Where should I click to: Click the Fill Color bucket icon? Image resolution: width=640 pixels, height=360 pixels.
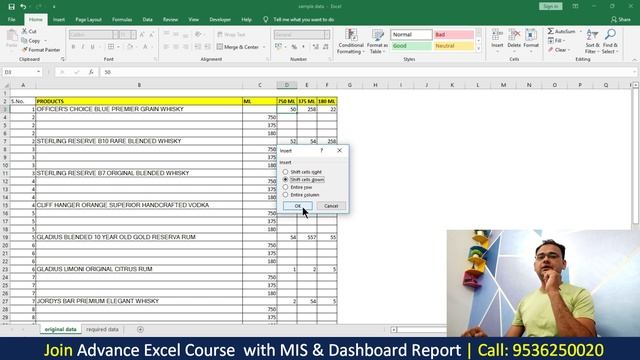[130, 47]
